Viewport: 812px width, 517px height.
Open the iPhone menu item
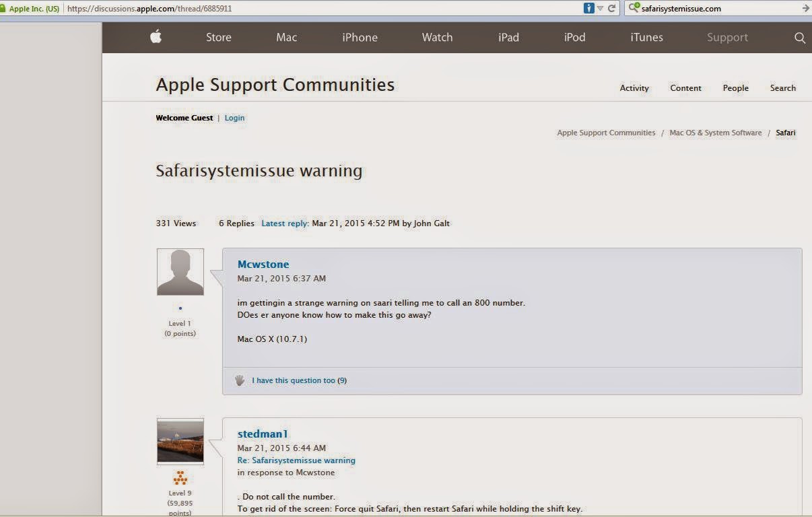360,38
